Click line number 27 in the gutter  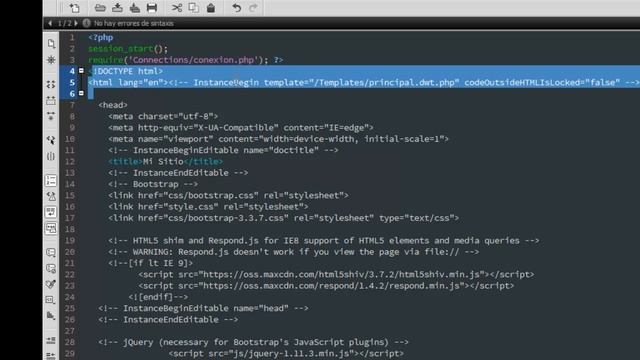pyautogui.click(x=70, y=331)
